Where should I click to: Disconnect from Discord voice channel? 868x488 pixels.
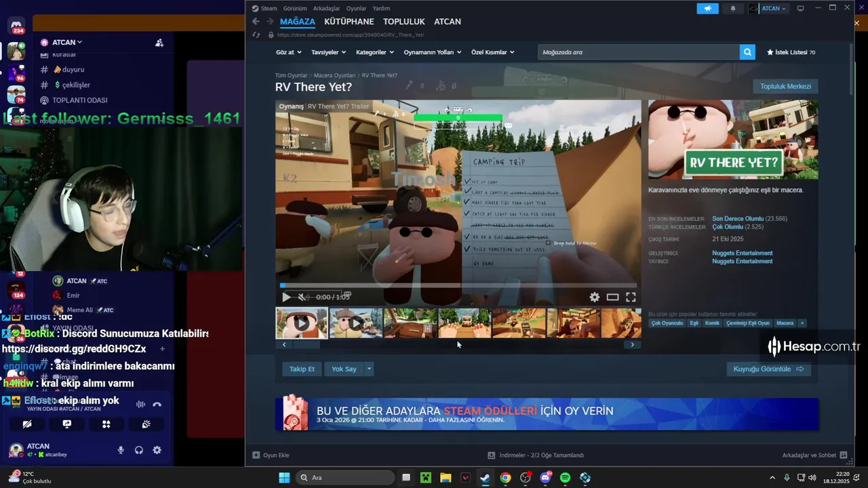157,405
